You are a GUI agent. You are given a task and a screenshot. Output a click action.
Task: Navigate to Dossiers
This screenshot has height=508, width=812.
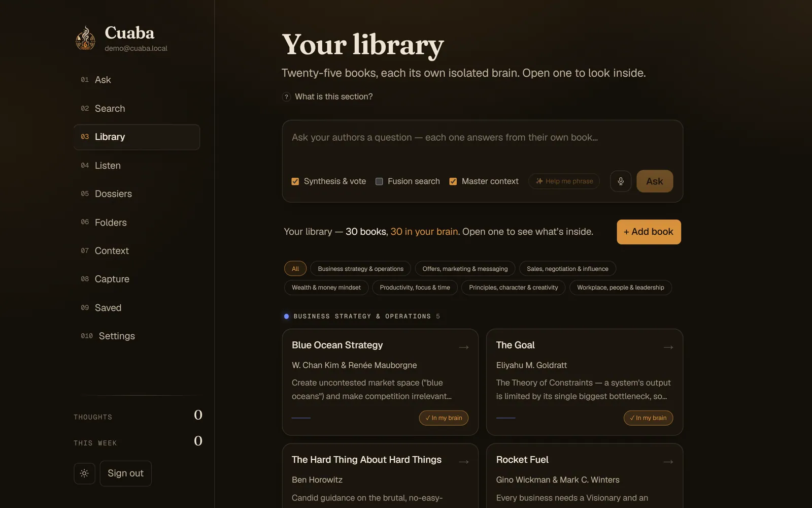tap(137, 194)
